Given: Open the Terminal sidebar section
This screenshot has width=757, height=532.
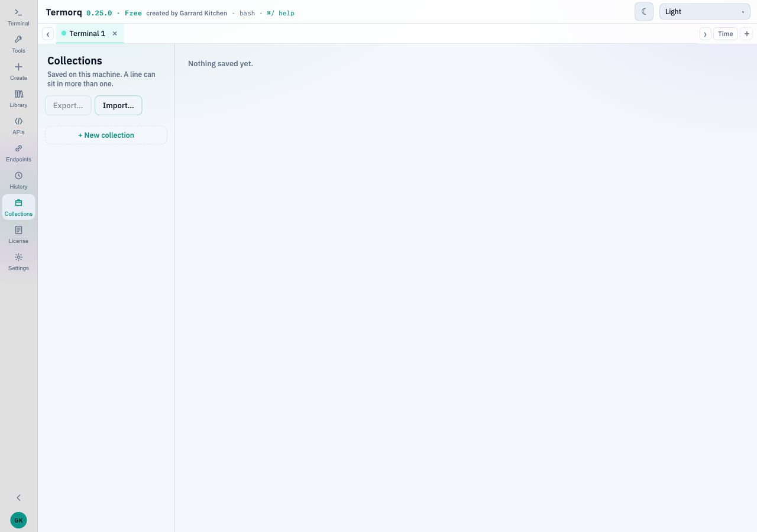Looking at the screenshot, I should [18, 17].
